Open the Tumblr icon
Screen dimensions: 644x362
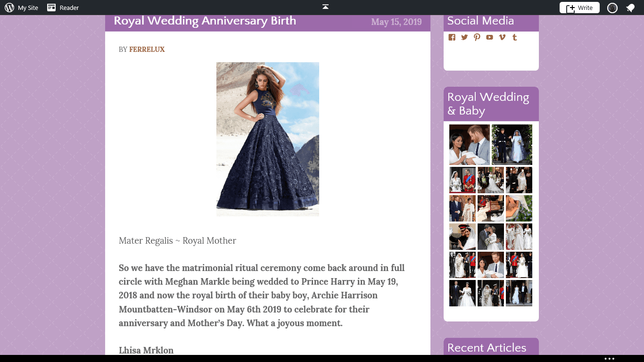(514, 37)
